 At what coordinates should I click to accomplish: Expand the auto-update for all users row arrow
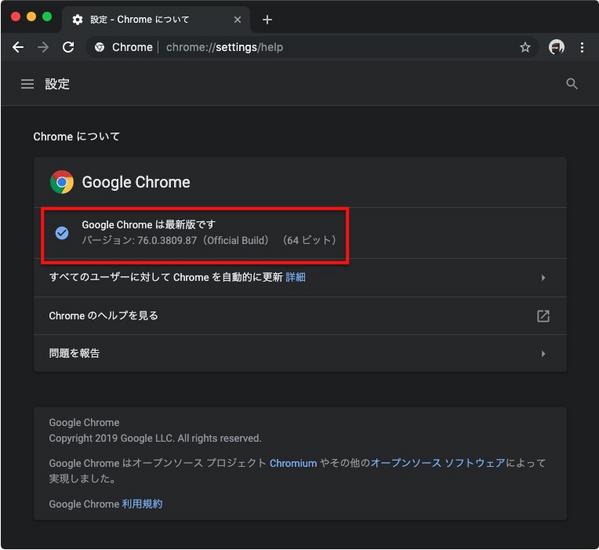(543, 278)
